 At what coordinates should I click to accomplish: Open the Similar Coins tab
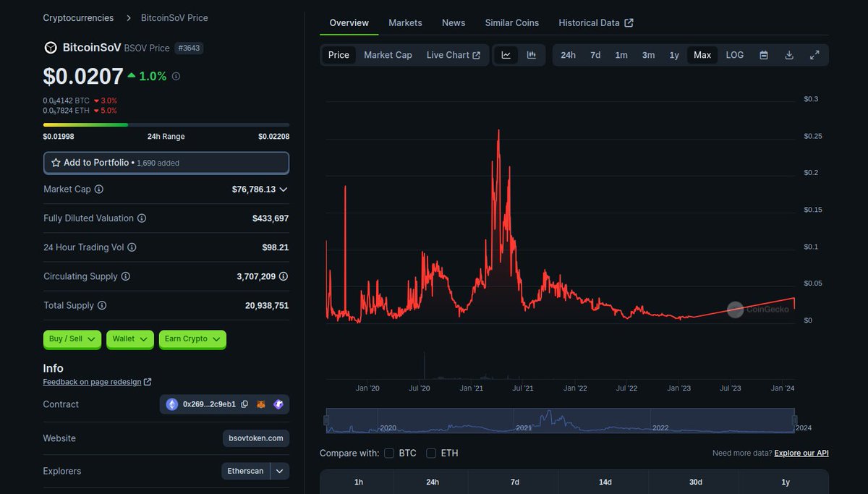[512, 22]
